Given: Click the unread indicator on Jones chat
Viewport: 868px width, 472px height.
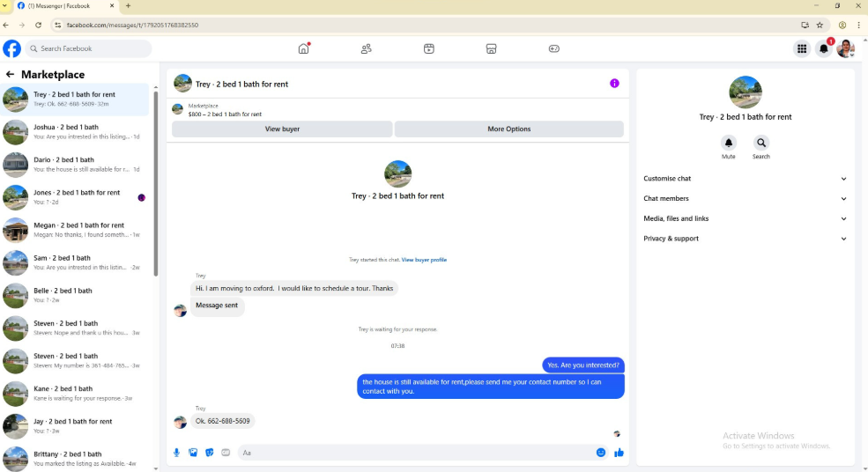Looking at the screenshot, I should (x=141, y=197).
